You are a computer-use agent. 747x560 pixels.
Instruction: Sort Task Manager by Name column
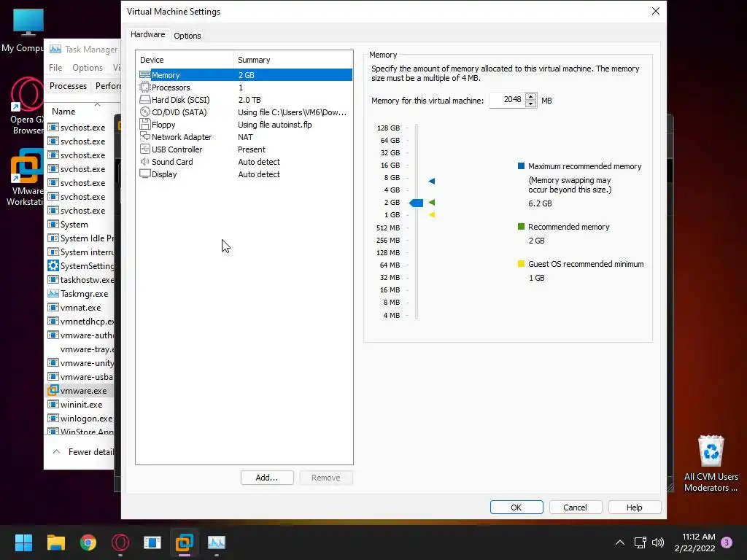click(x=63, y=111)
